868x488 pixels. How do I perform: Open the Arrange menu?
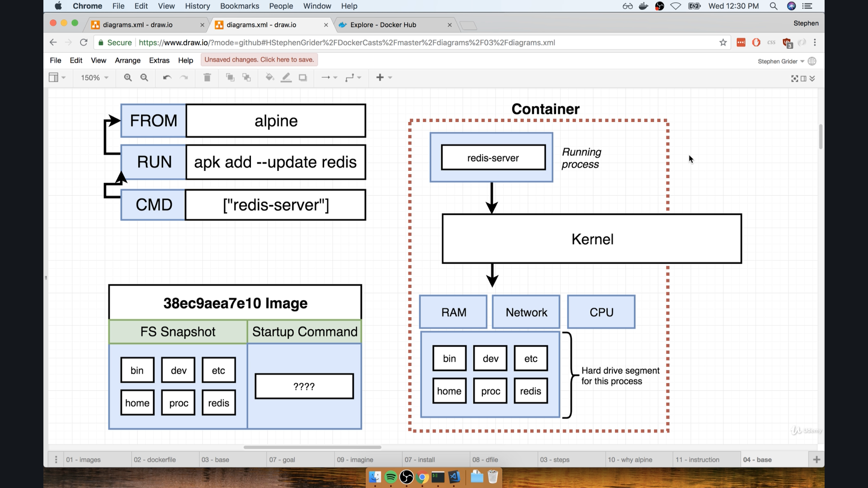(x=127, y=60)
